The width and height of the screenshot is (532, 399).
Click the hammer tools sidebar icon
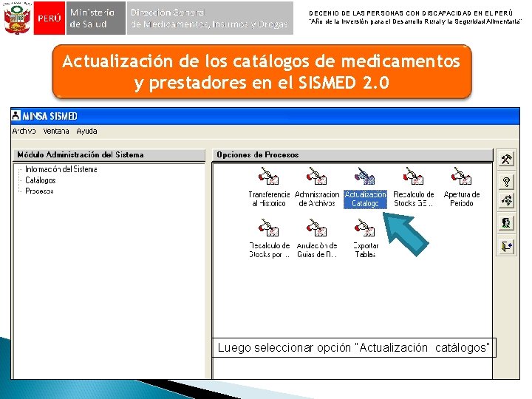coord(507,159)
